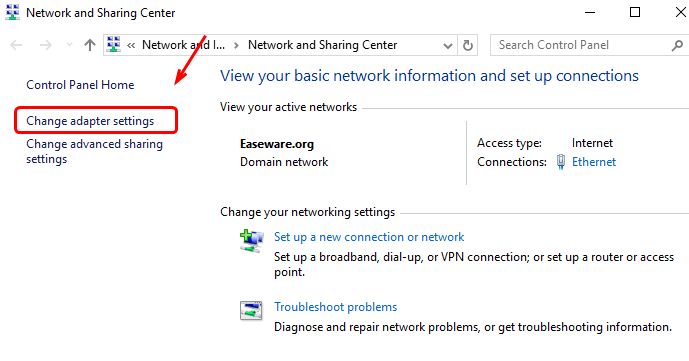Open the recent locations dropdown arrow
689x361 pixels.
coord(69,45)
